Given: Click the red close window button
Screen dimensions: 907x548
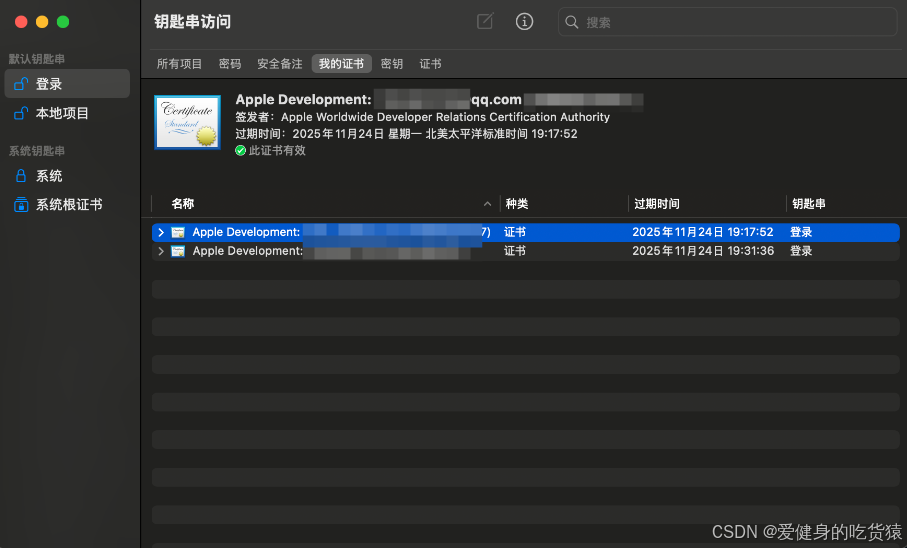Looking at the screenshot, I should coord(21,22).
